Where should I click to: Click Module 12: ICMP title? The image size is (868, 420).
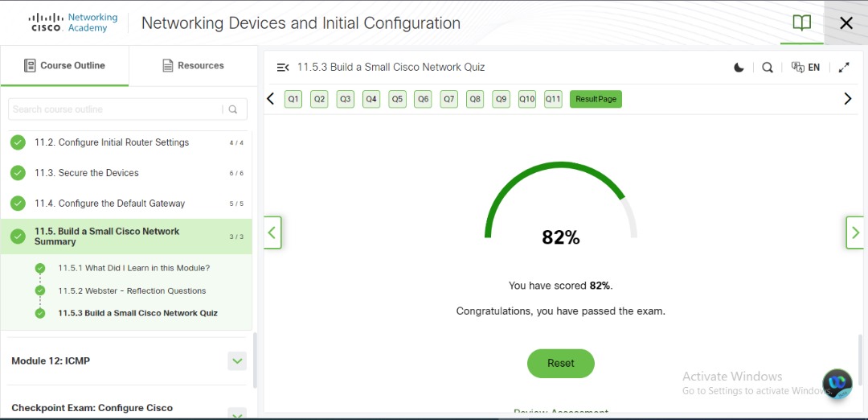(51, 360)
